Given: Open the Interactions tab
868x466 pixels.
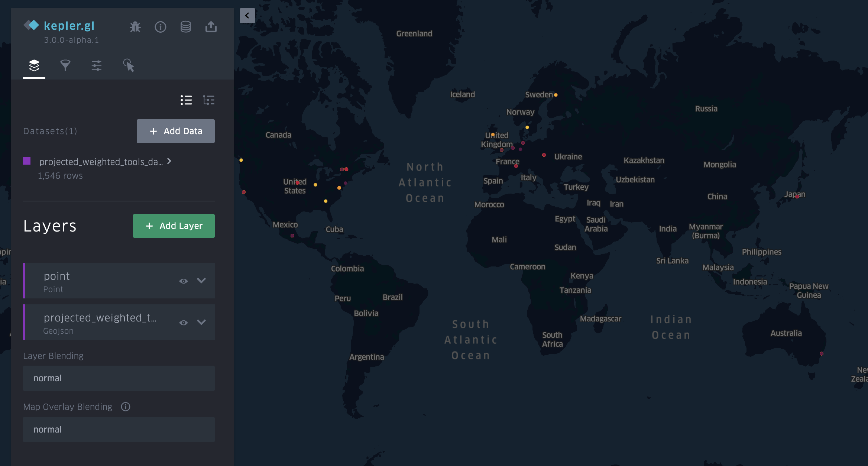Looking at the screenshot, I should click(129, 65).
